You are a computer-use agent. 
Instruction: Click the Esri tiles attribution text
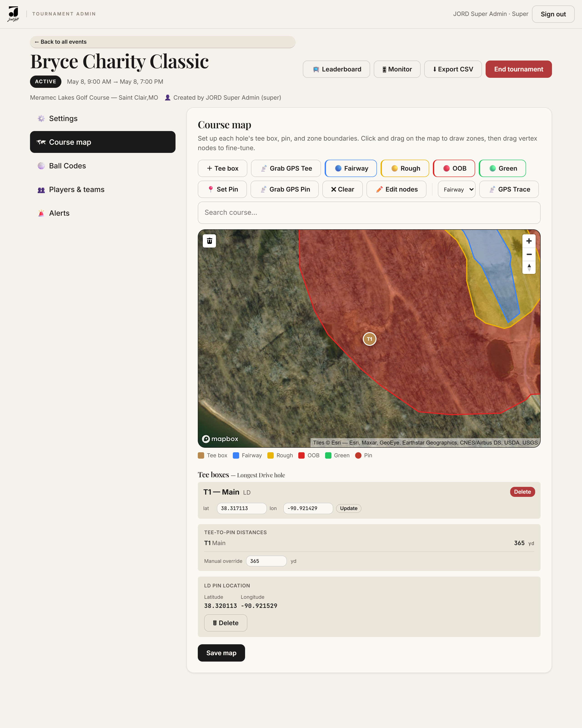pyautogui.click(x=425, y=443)
